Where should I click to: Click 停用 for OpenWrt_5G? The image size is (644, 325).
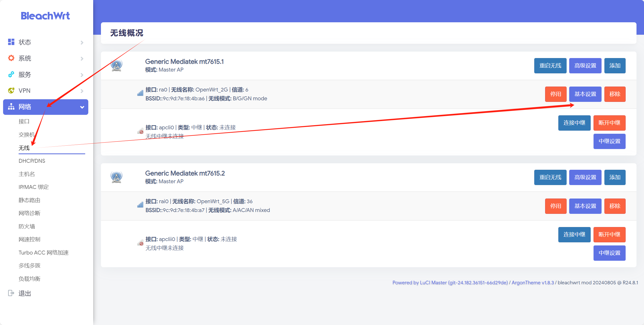coord(556,206)
